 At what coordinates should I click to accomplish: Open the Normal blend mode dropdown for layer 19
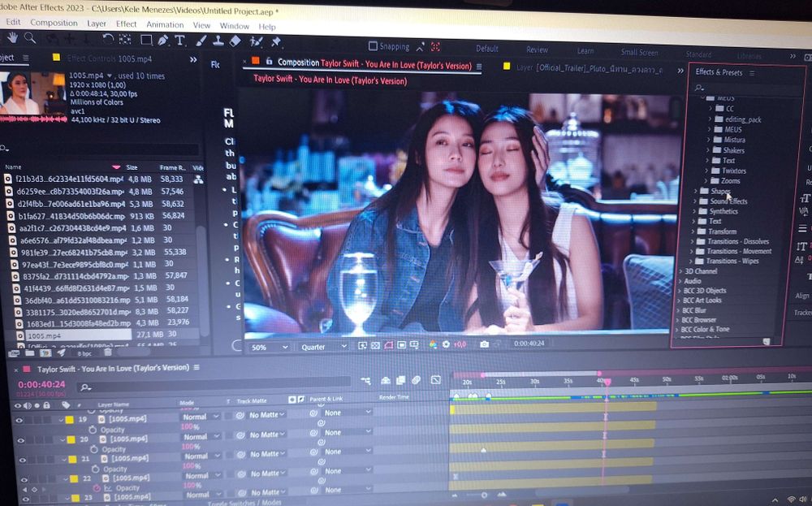coord(201,417)
